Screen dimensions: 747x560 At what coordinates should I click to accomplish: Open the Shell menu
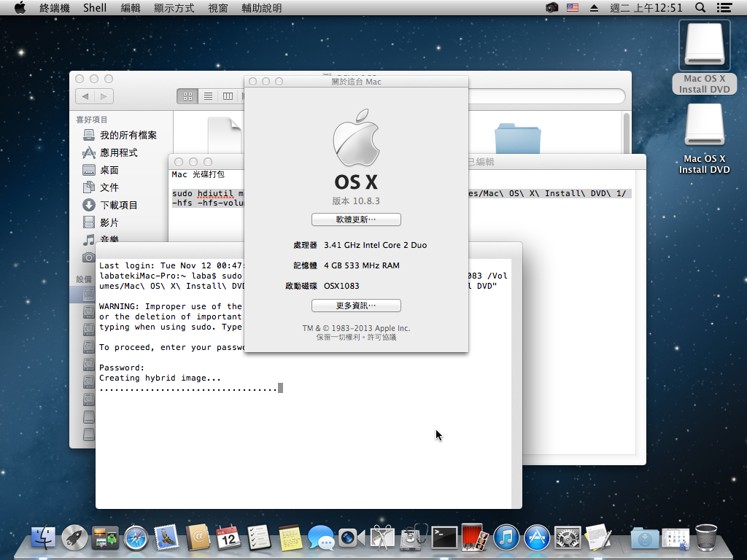click(x=95, y=7)
